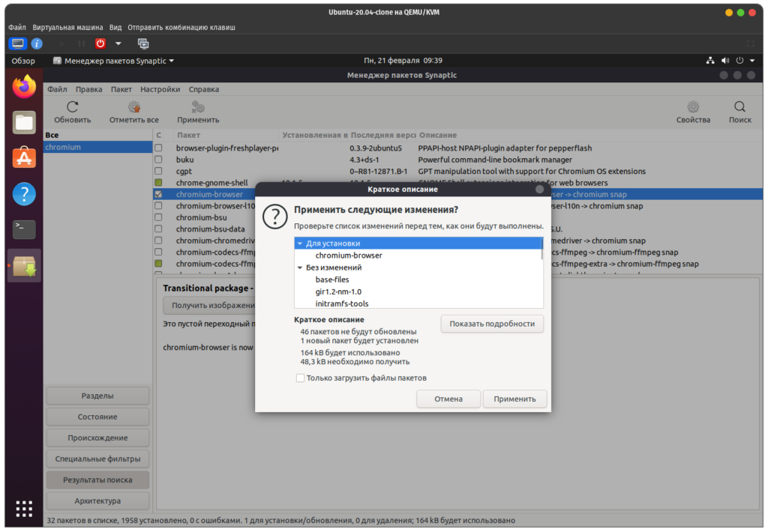This screenshot has width=768, height=532.
Task: Open the 'Настройки' menu in Synaptic
Action: [160, 89]
